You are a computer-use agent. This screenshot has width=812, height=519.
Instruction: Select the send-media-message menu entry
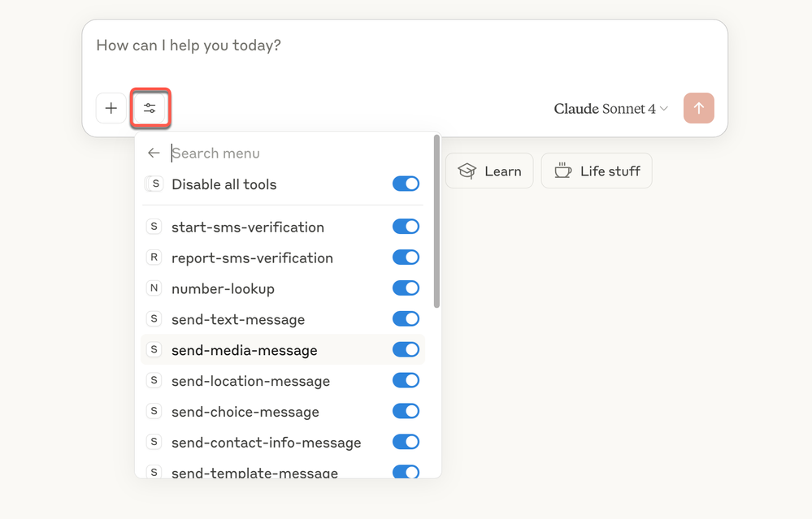244,350
